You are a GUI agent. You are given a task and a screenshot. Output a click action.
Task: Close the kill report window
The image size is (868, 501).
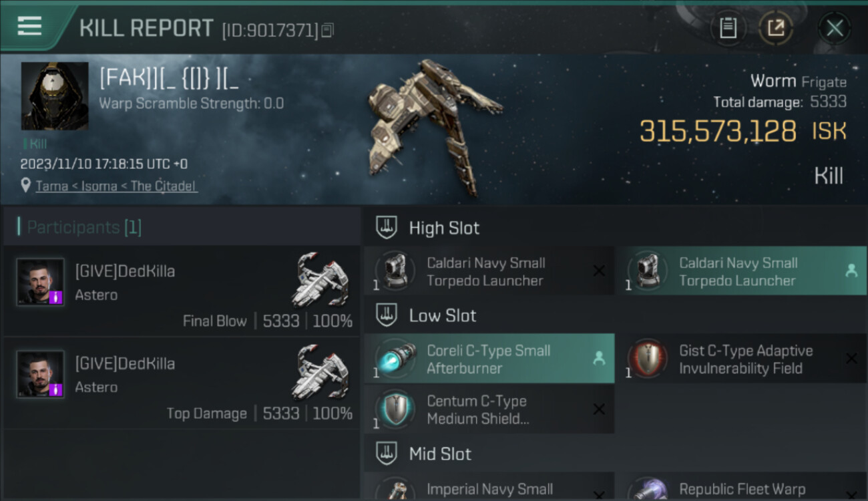coord(835,28)
